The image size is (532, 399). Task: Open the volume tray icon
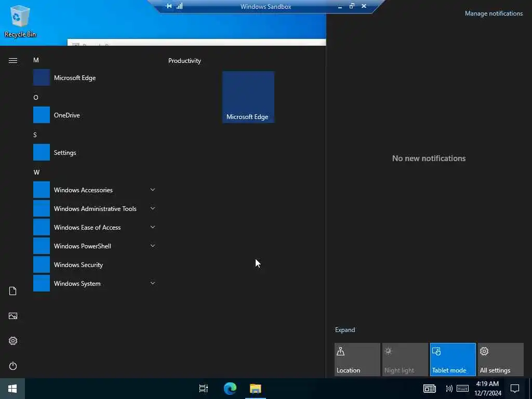449,389
